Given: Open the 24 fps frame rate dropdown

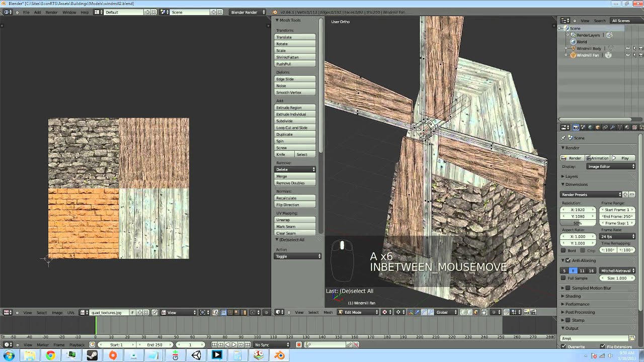Looking at the screenshot, I should (x=618, y=236).
